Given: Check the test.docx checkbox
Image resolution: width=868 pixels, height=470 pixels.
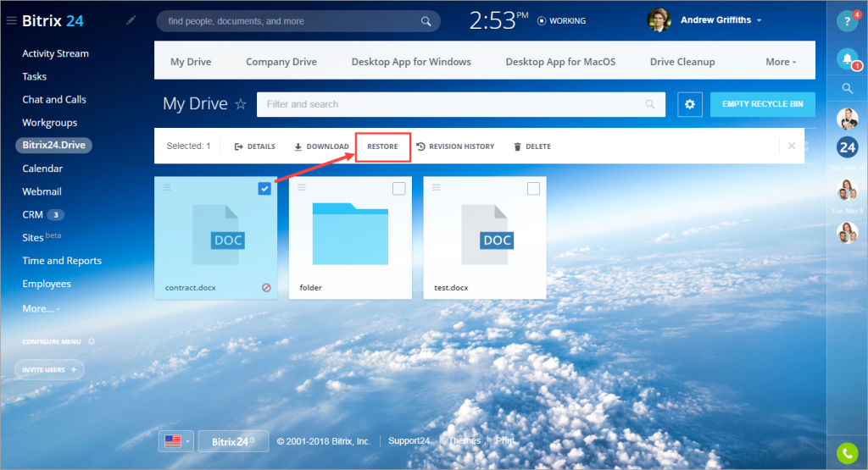Looking at the screenshot, I should (x=533, y=189).
